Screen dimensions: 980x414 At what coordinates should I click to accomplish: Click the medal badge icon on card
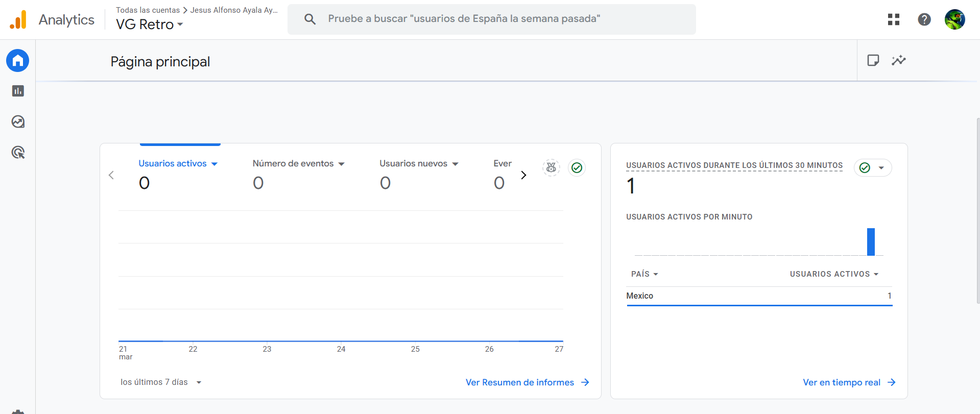[x=551, y=167]
